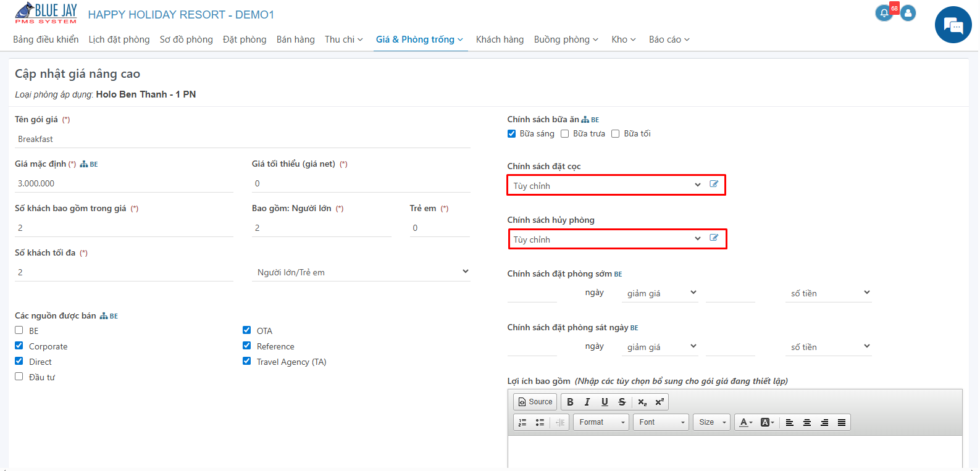The image size is (980, 471).
Task: Open the user profile avatar icon
Action: tap(908, 13)
